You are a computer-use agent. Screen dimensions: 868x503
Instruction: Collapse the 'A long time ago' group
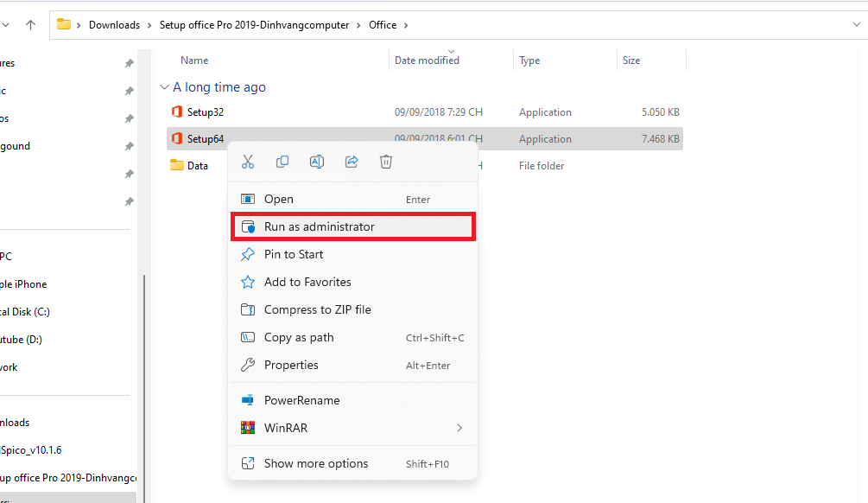coord(164,87)
